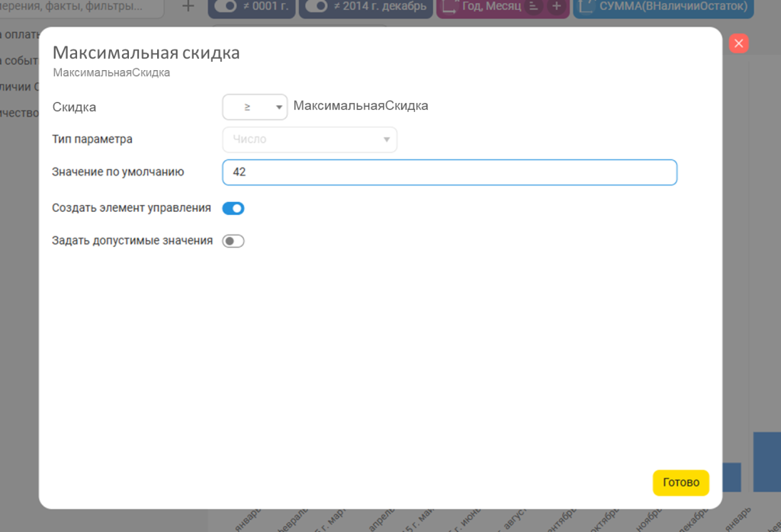781x532 pixels.
Task: Click the plus icon beside the search field
Action: [188, 6]
